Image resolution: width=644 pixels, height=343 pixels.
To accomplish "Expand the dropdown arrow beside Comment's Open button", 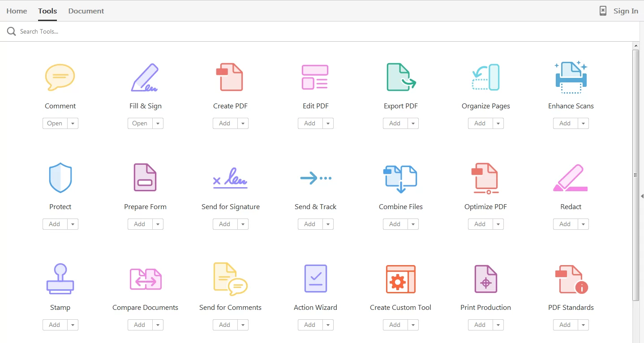I will pos(73,124).
